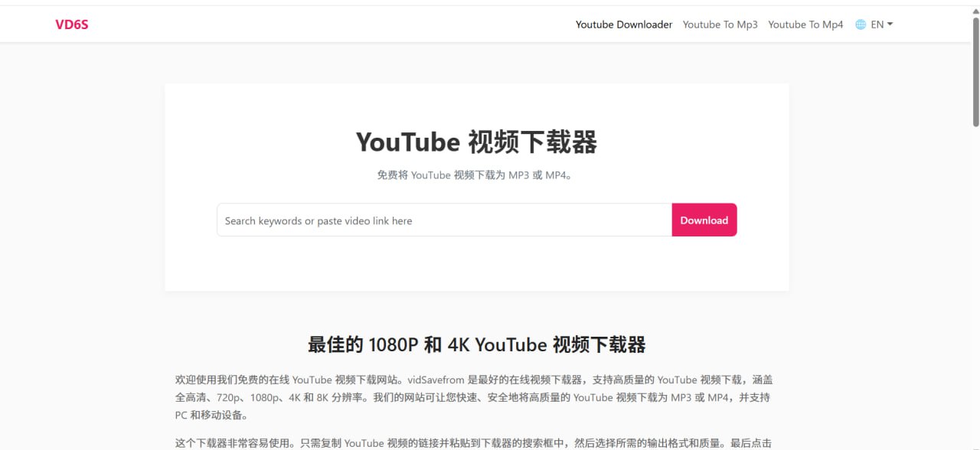Click the 最佳的 1080P 和 4K heading
The image size is (980, 450).
click(476, 344)
